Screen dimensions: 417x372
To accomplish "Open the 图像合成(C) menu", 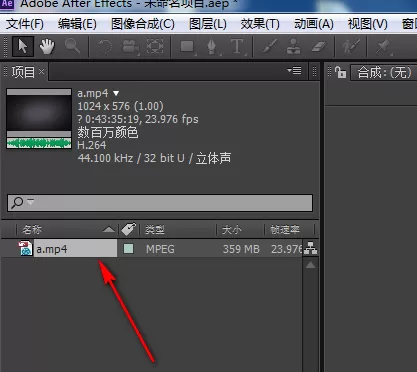I will [x=143, y=24].
